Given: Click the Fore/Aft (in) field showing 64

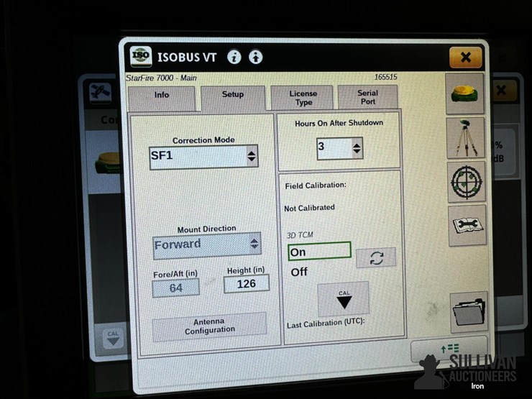Looking at the screenshot, I should click(175, 288).
